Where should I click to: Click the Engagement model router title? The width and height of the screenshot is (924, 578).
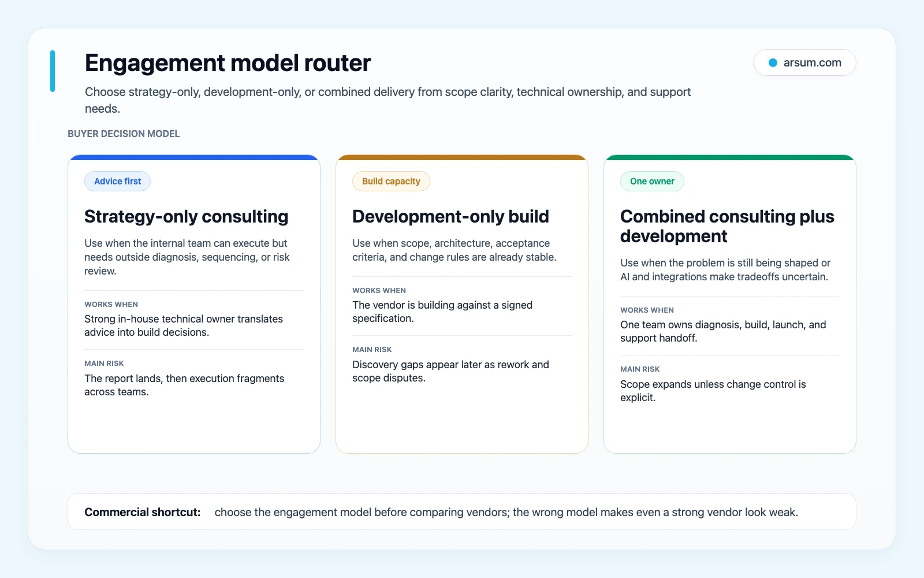point(228,63)
